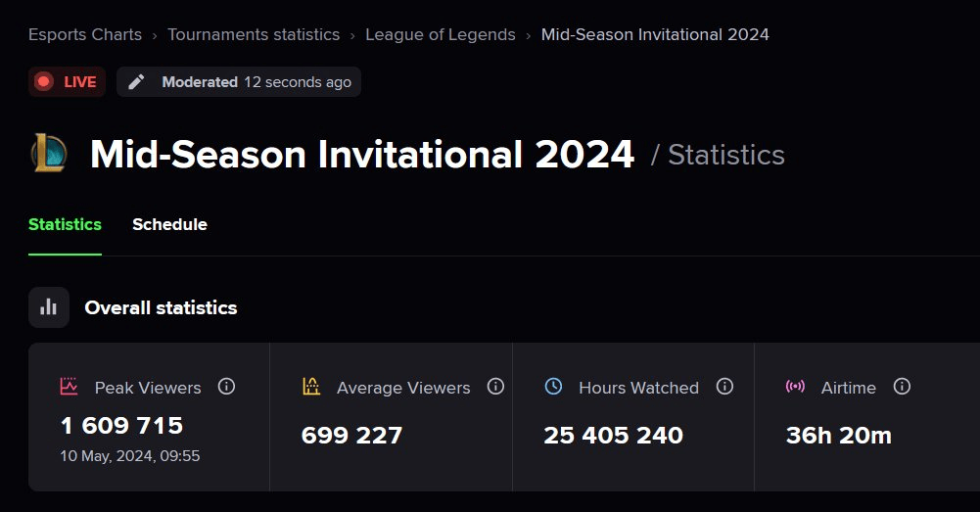
Task: Go to Tournaments statistics breadcrumb
Action: (254, 34)
